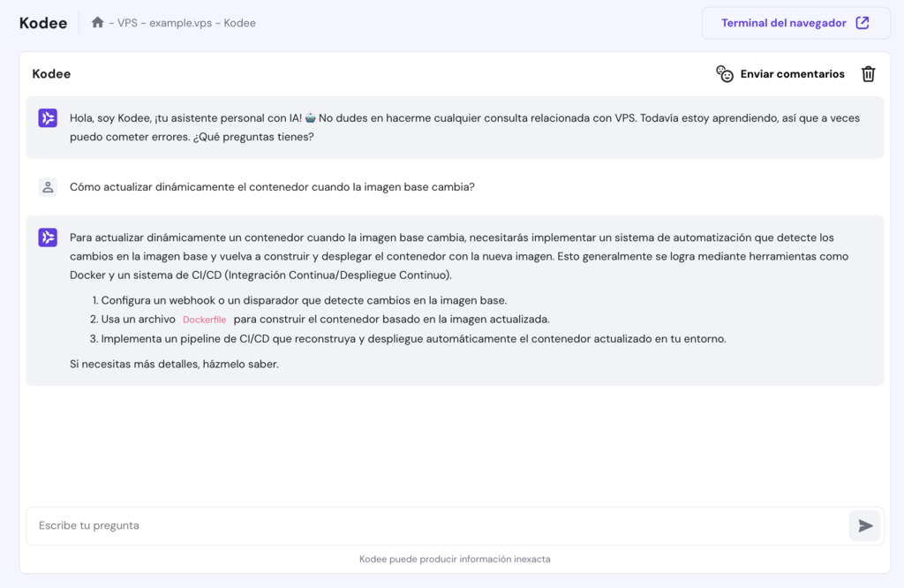The image size is (904, 588).
Task: Open Terminal del navegador
Action: (795, 23)
